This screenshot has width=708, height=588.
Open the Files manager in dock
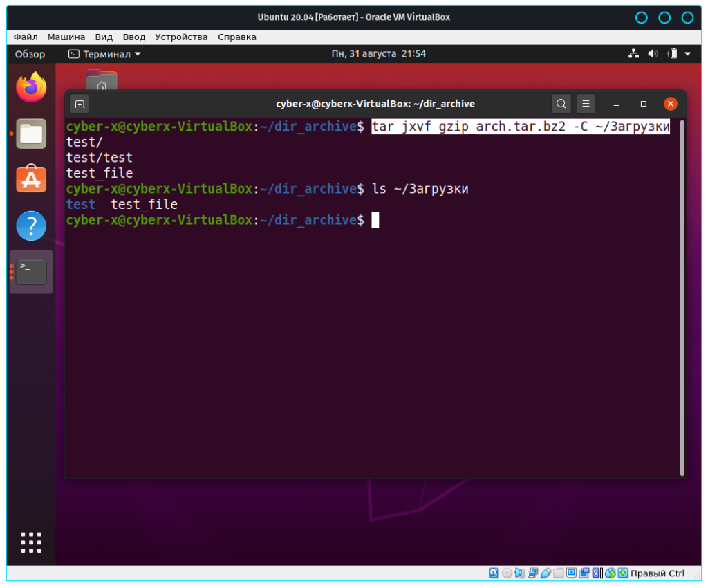click(31, 134)
